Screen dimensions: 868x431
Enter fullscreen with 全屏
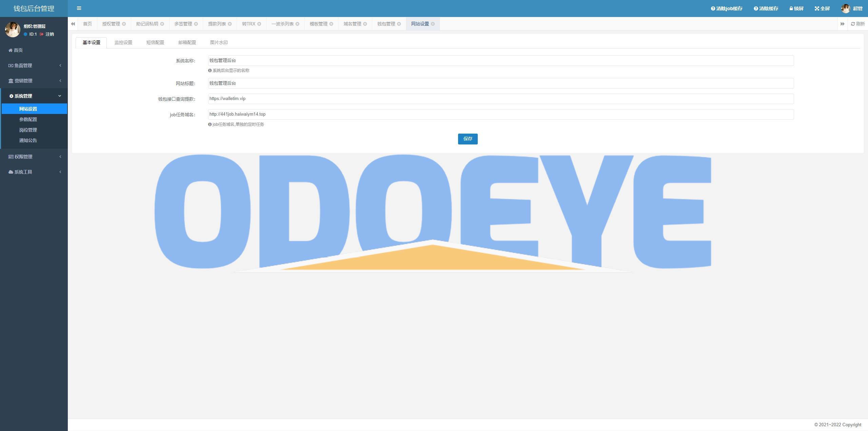[822, 8]
